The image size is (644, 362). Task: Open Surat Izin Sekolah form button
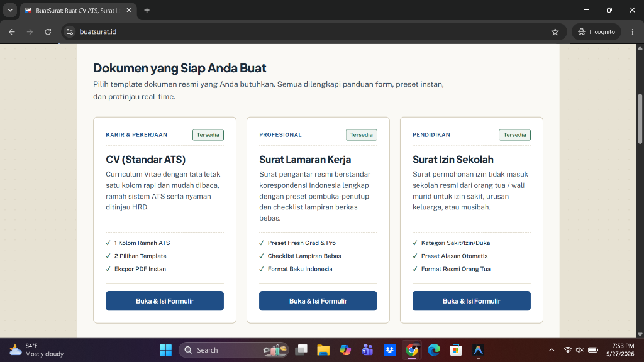472,301
